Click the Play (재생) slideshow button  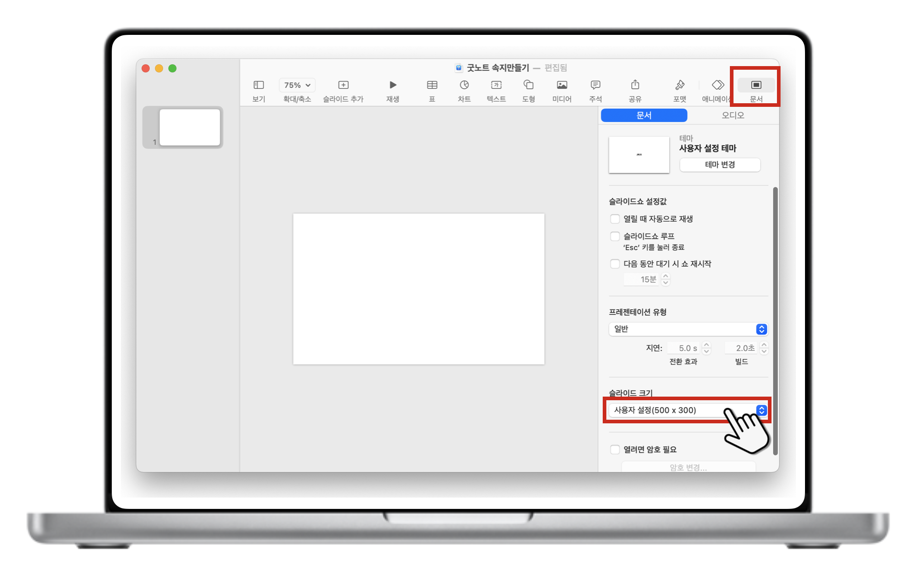click(x=392, y=85)
